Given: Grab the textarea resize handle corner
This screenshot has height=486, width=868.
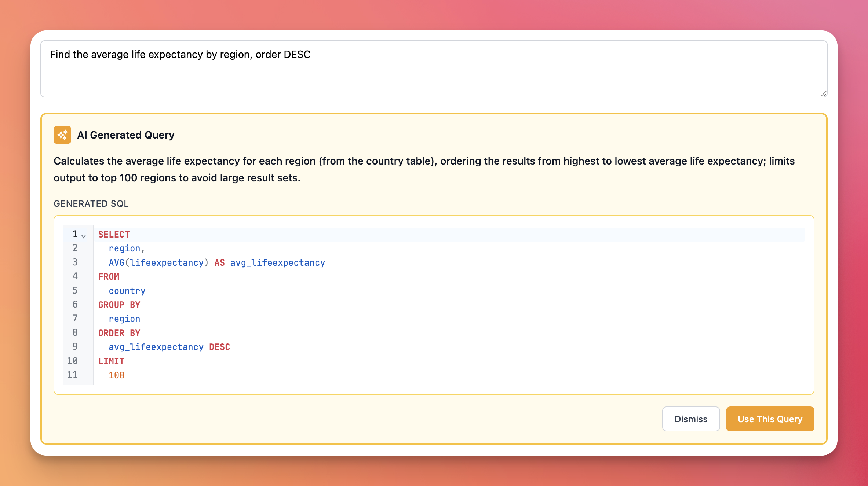Looking at the screenshot, I should click(823, 93).
